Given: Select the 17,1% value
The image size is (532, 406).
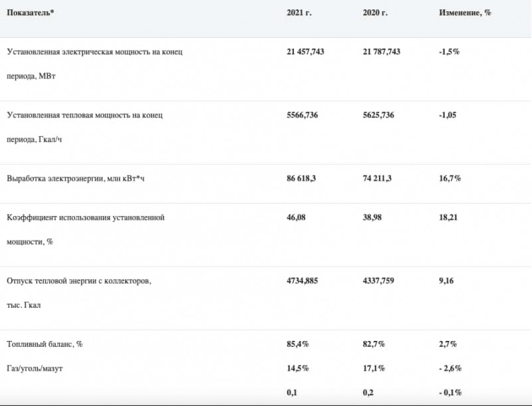Looking at the screenshot, I should (374, 368).
